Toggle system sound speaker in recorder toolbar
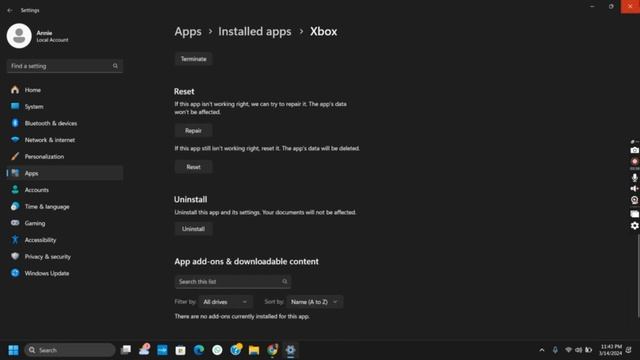The width and height of the screenshot is (640, 360). coord(634,189)
